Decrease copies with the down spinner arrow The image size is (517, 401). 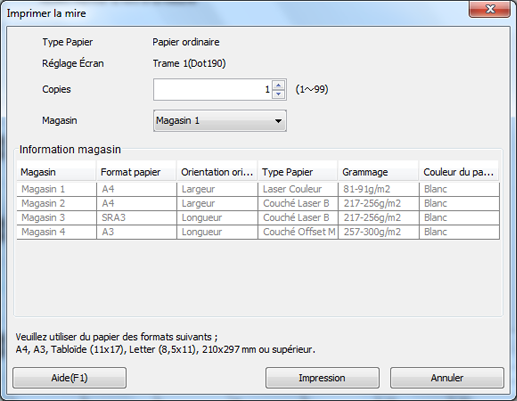(x=279, y=94)
